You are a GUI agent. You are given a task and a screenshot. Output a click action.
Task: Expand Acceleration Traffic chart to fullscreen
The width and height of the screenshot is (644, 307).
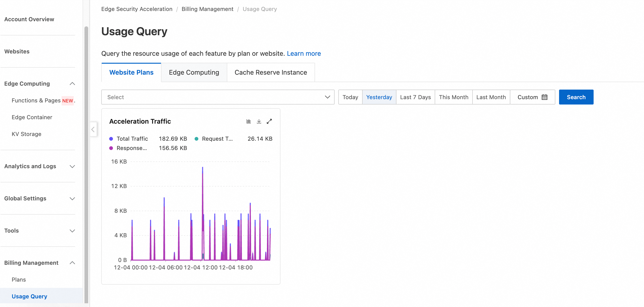pos(269,121)
